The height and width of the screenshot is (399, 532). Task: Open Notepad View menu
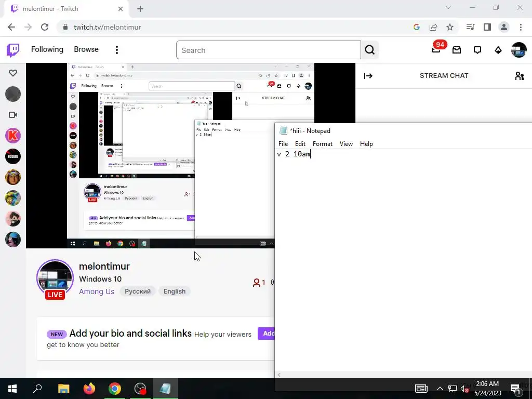click(x=346, y=144)
